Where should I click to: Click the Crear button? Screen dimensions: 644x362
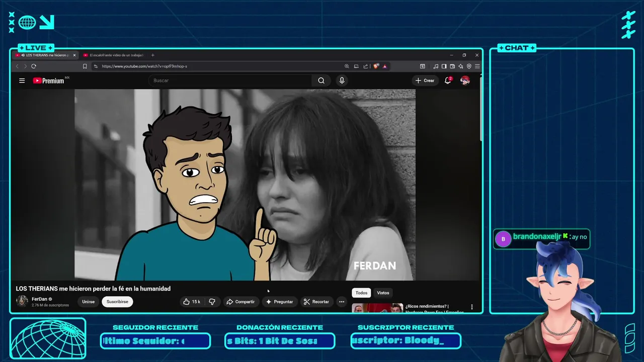point(425,80)
